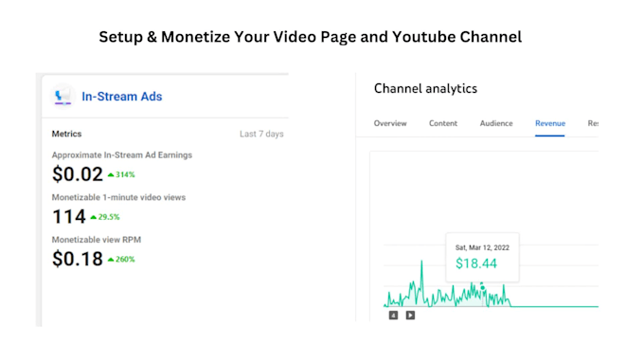This screenshot has width=644, height=363.
Task: Click the In-Stream Ads icon
Action: pos(63,97)
